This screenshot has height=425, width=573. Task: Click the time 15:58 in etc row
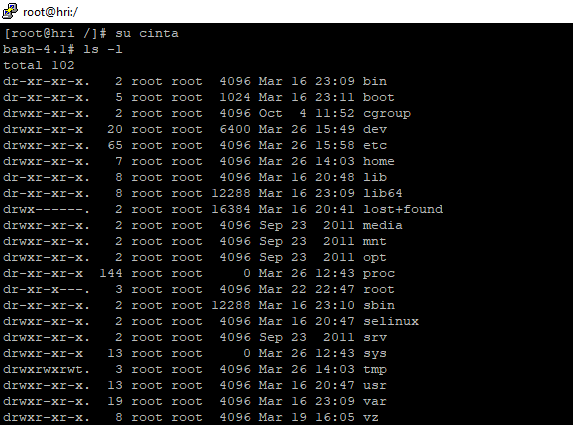[x=335, y=145]
